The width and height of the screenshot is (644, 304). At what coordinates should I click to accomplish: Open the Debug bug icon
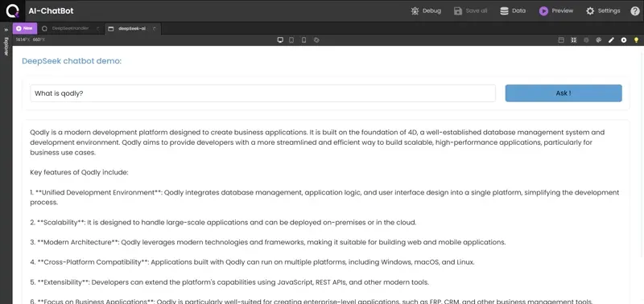(415, 11)
